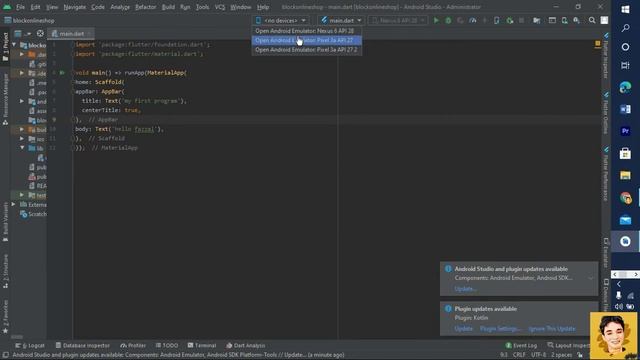Open Microsoft Edge from the taskbar
The width and height of the screenshot is (640, 360).
click(x=625, y=87)
